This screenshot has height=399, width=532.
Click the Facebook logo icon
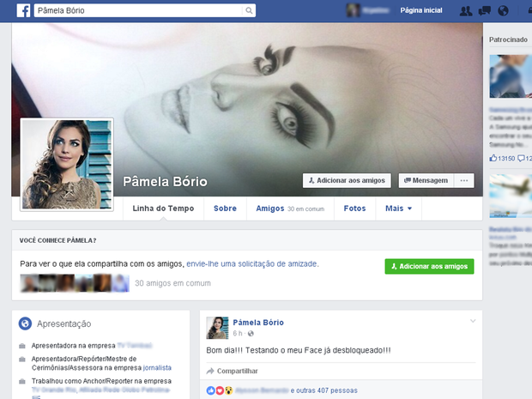click(x=20, y=11)
